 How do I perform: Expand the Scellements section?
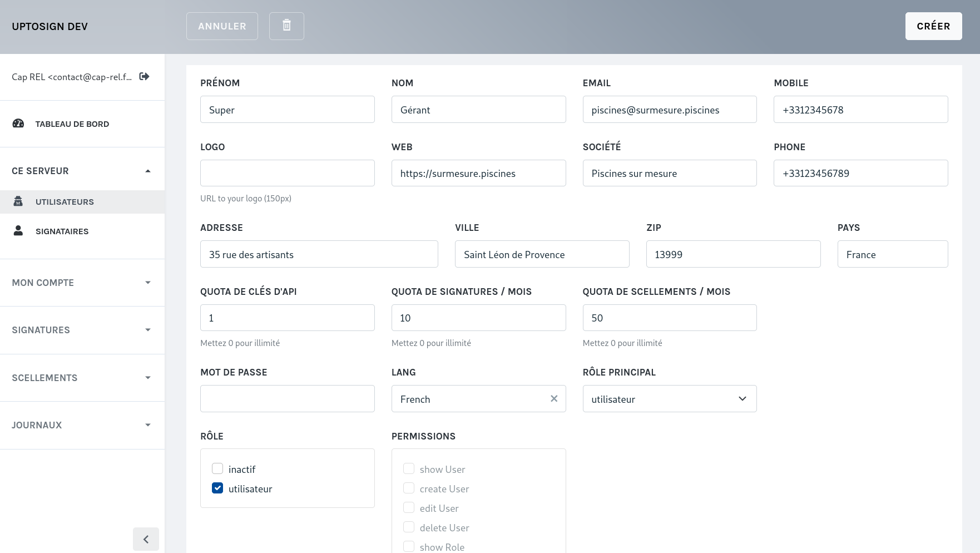tap(82, 378)
